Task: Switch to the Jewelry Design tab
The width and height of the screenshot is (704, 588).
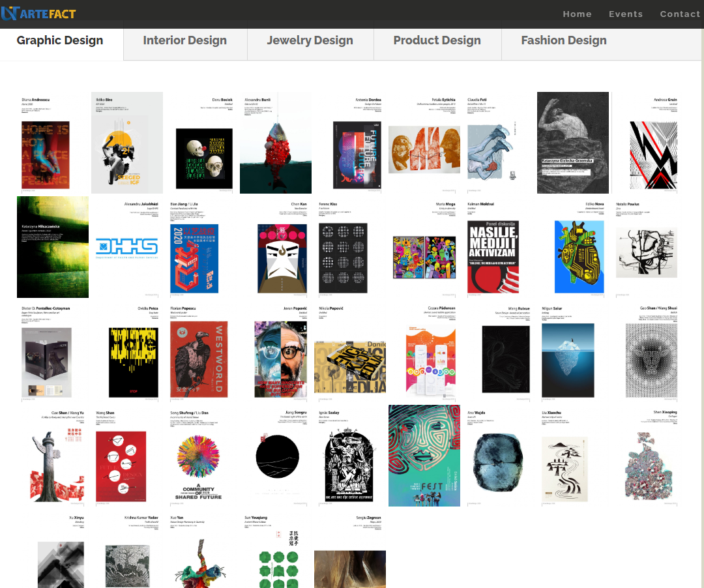Action: pos(310,40)
